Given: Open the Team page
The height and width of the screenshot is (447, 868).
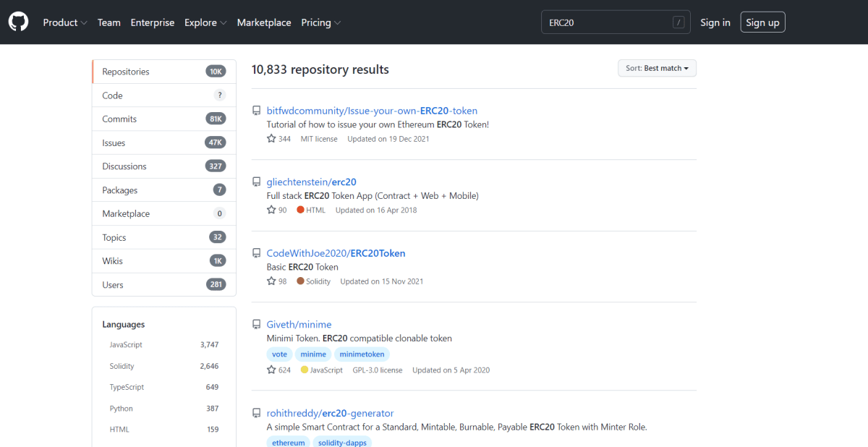Looking at the screenshot, I should [x=109, y=22].
